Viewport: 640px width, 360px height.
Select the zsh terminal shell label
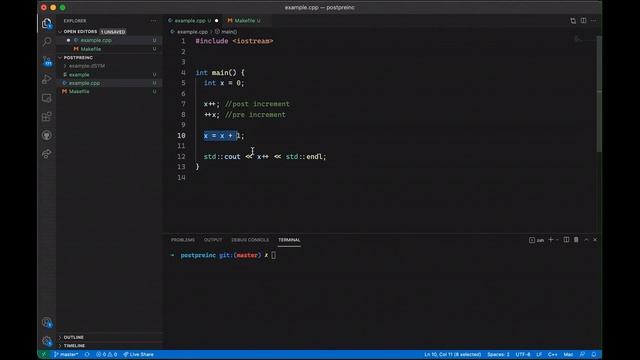pos(537,240)
